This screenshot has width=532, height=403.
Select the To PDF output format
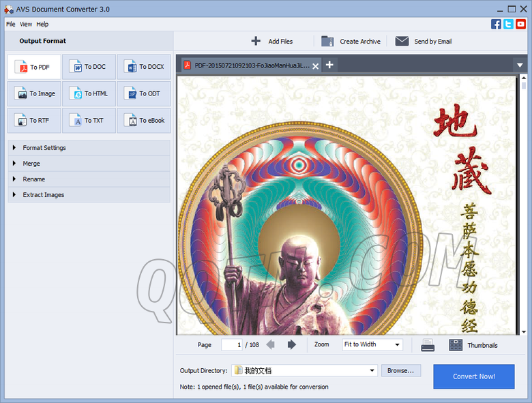tap(34, 67)
